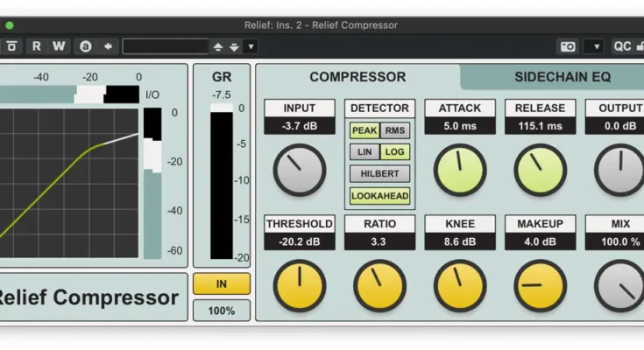Viewport: 644px width, 350px height.
Task: Enable Read automation R button
Action: 37,46
